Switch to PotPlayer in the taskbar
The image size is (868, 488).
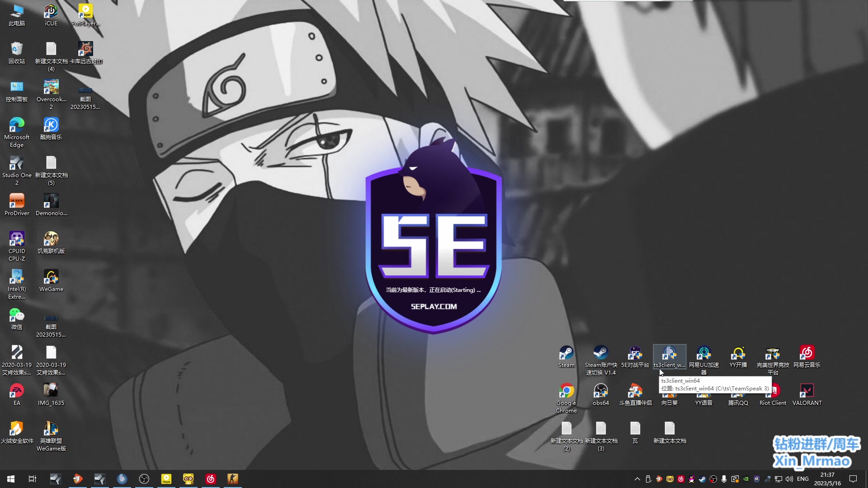166,479
